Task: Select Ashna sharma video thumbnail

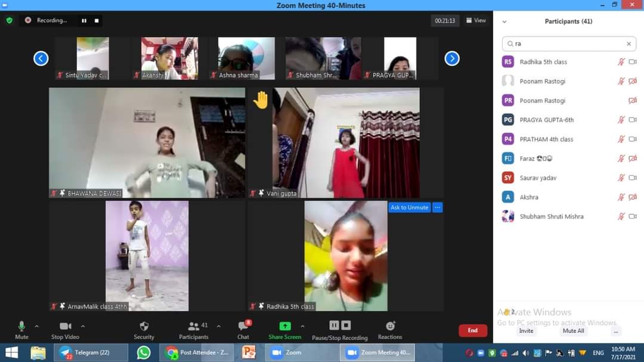Action: coord(246,58)
